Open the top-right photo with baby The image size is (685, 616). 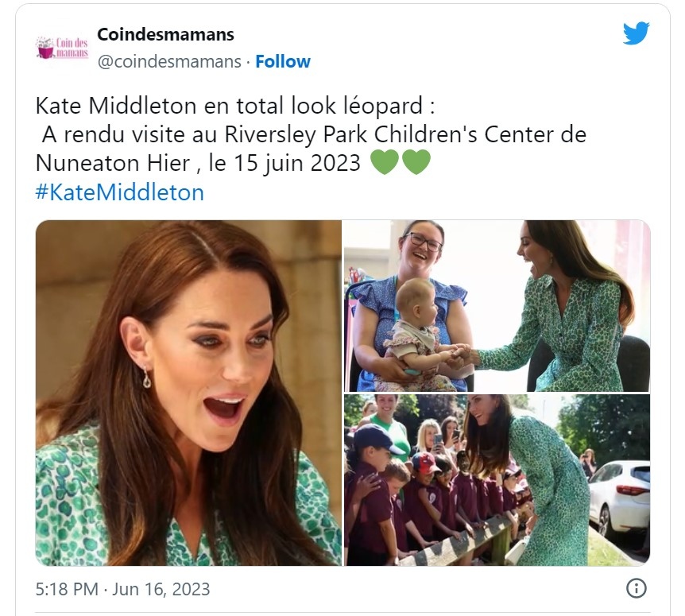tap(497, 306)
